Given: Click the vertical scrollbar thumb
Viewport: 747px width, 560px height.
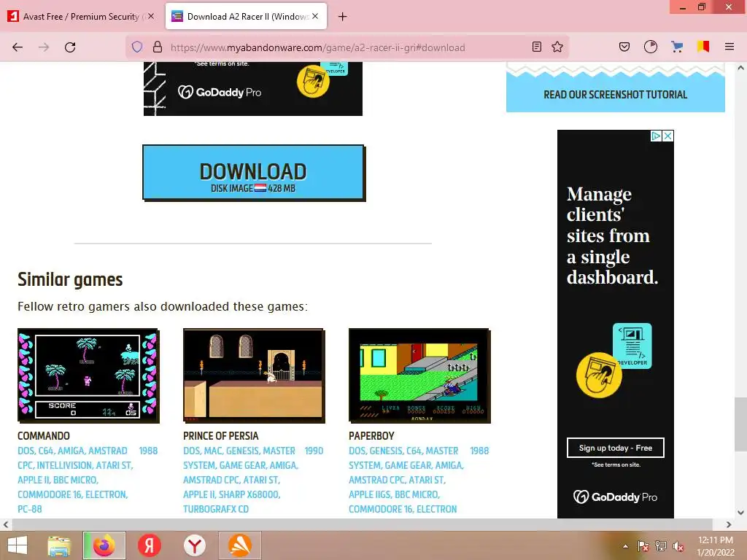Looking at the screenshot, I should point(741,424).
